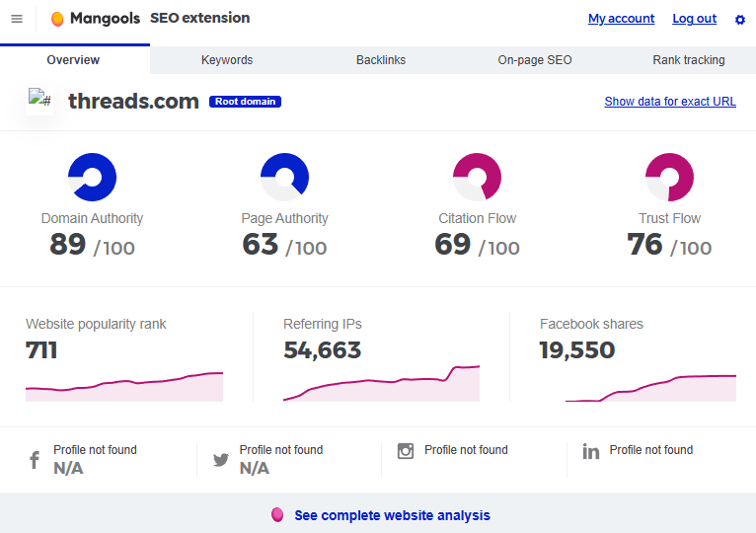This screenshot has height=533, width=756.
Task: Switch to the Overview tab
Action: click(x=73, y=60)
